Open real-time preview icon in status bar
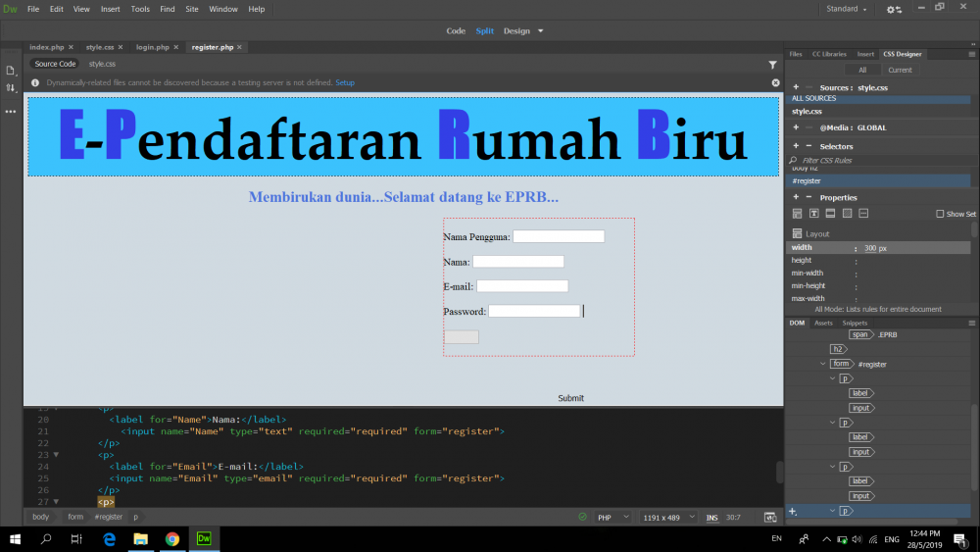 (x=770, y=517)
